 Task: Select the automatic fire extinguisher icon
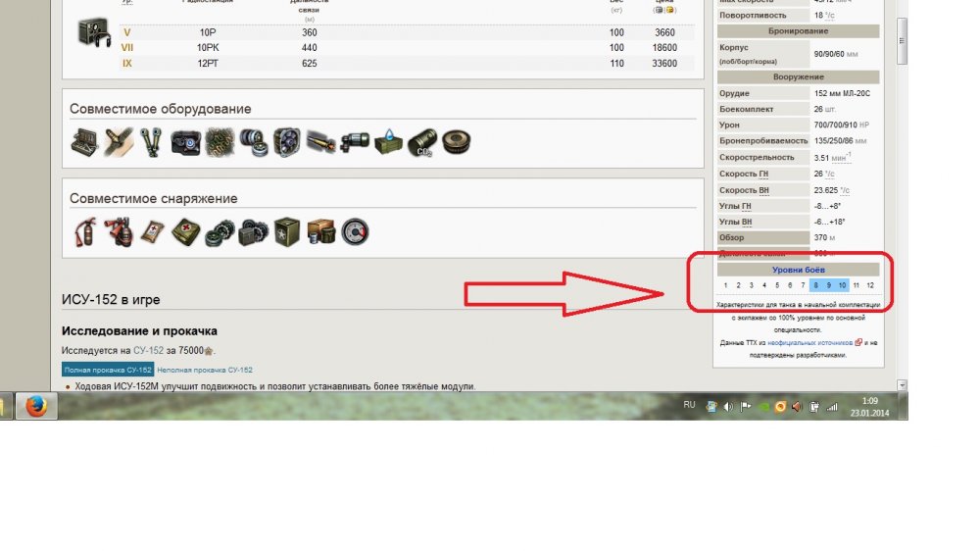tap(119, 232)
